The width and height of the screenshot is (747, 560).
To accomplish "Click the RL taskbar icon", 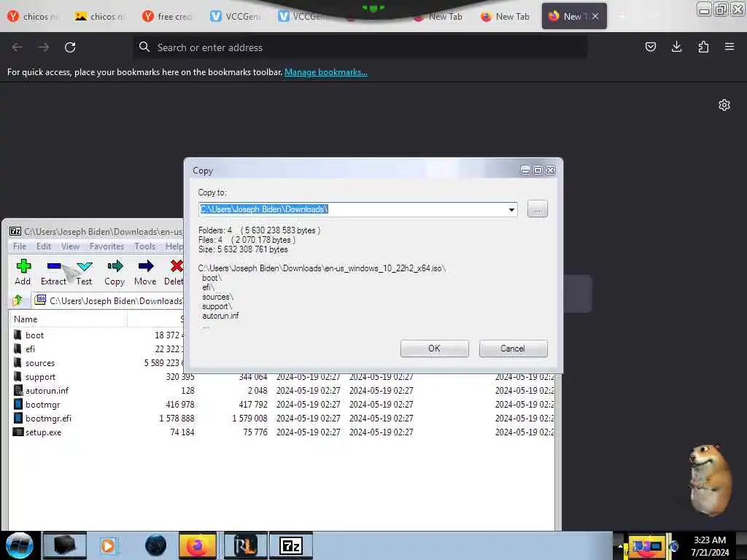I will pos(245,545).
